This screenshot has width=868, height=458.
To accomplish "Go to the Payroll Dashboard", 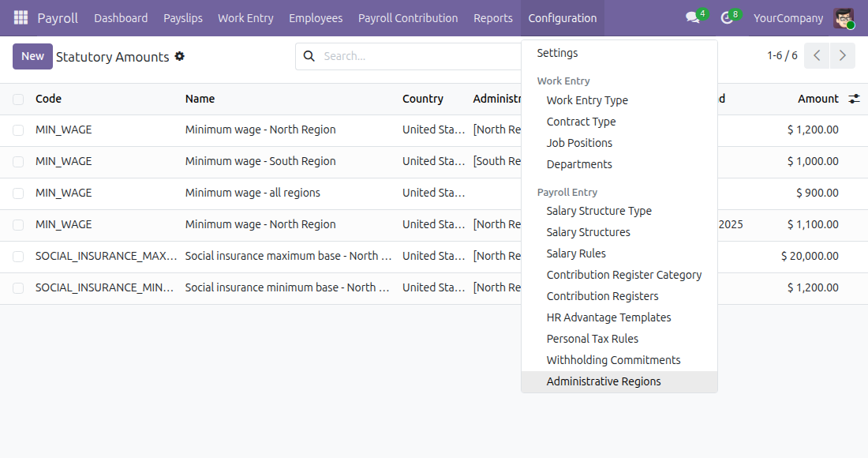I will (x=121, y=17).
